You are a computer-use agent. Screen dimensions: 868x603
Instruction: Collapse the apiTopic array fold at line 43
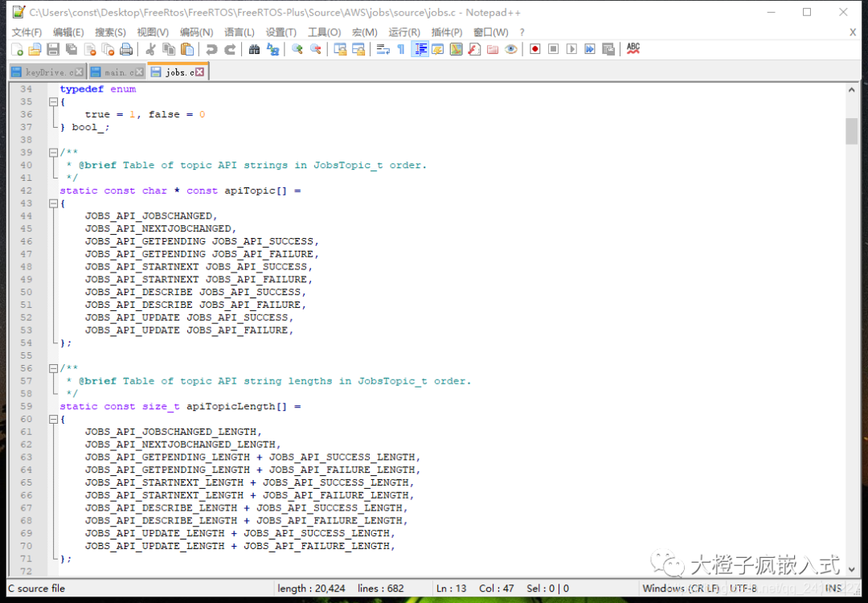52,204
